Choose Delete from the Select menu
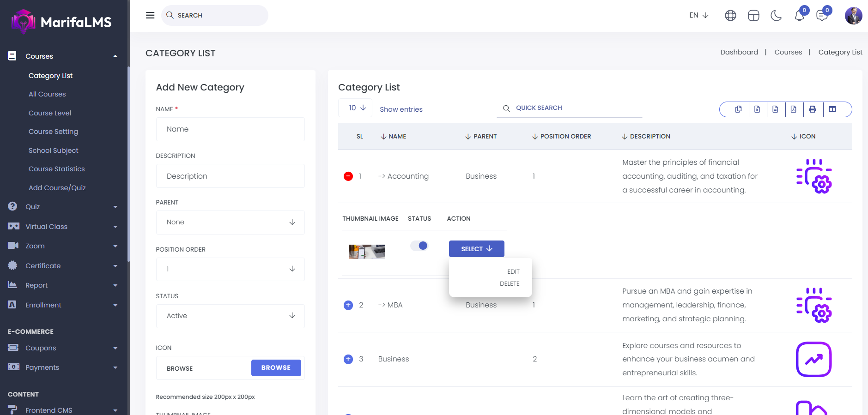 pyautogui.click(x=510, y=284)
